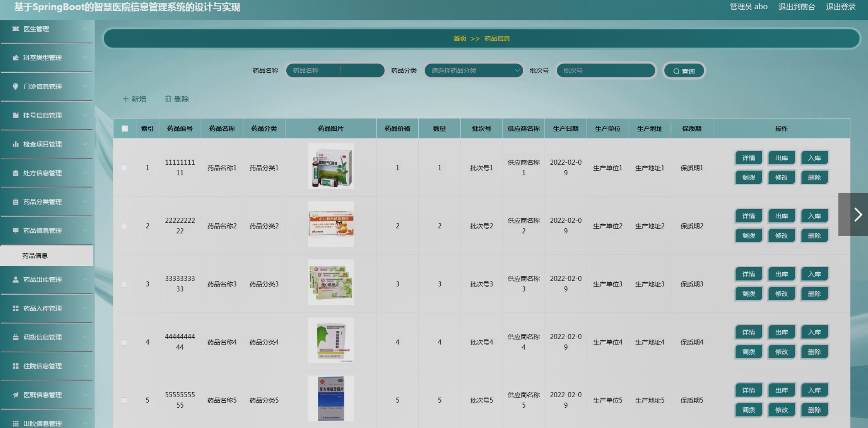The height and width of the screenshot is (428, 868).
Task: Click the 查询 search button
Action: coord(684,71)
